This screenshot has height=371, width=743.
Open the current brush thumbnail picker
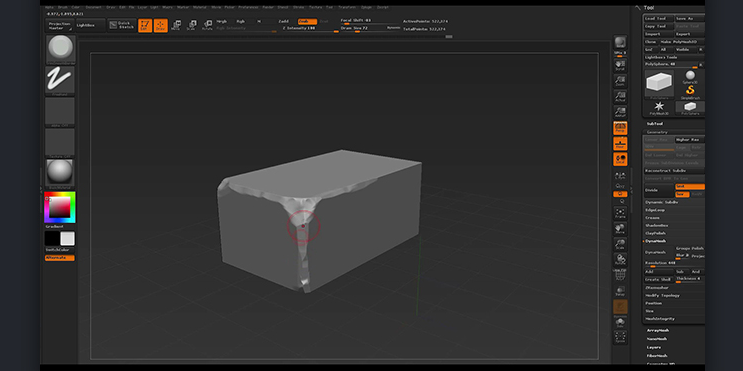(60, 49)
